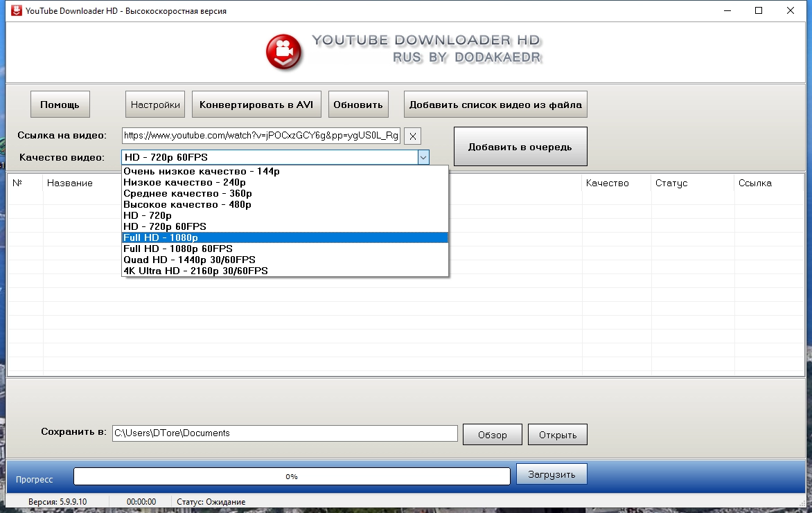Click the Обзор browse button

(493, 435)
